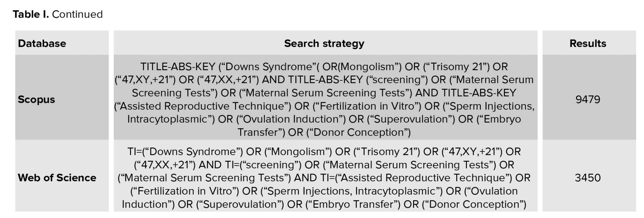Select the Database column header
This screenshot has height=218, width=644.
click(42, 43)
